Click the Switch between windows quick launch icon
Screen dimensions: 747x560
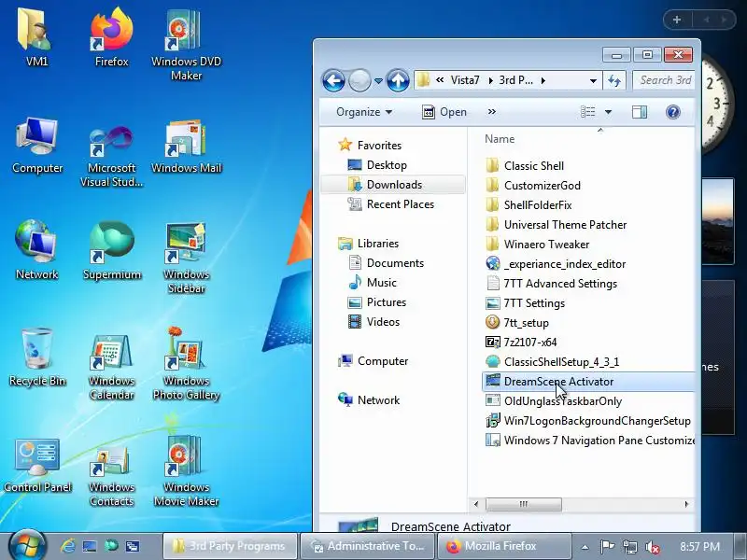133,546
